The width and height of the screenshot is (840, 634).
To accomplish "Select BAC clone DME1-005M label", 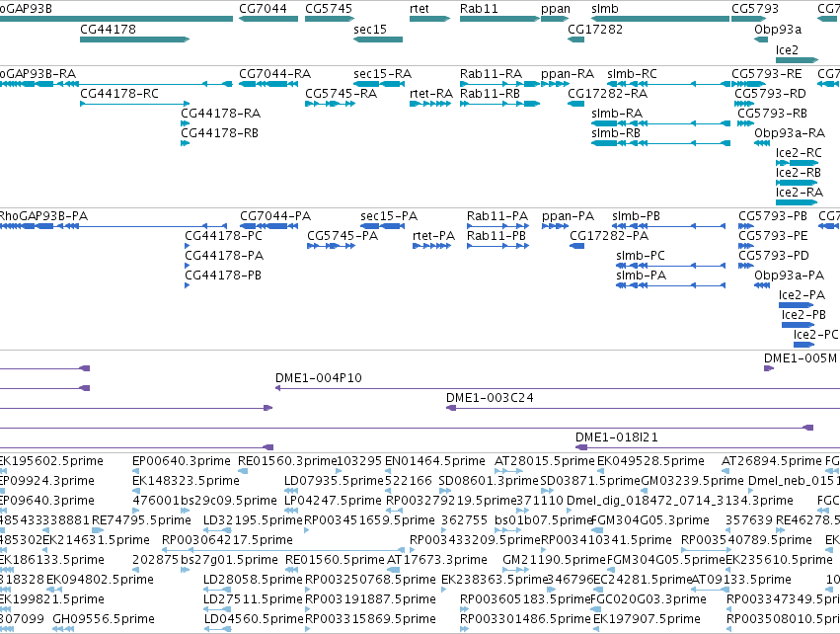I will click(x=801, y=358).
